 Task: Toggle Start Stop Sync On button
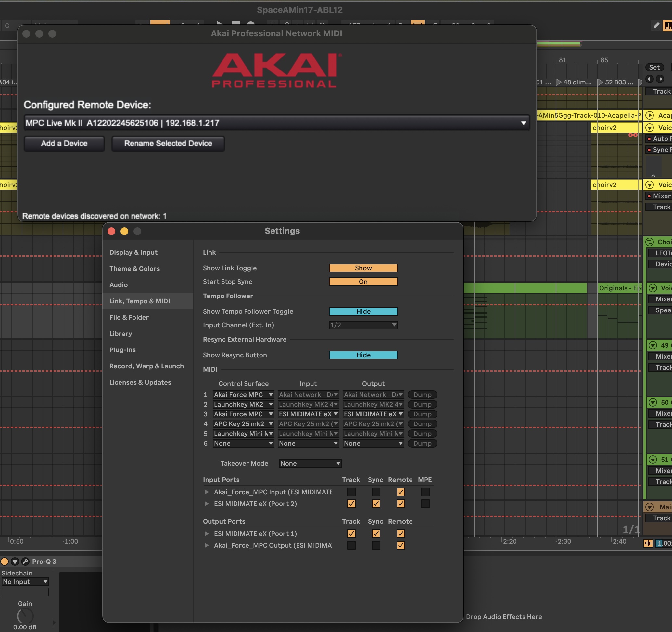[363, 282]
